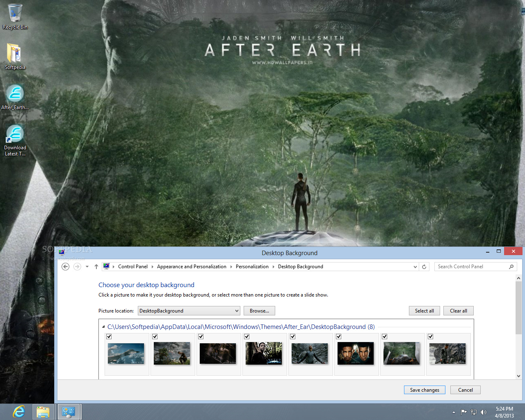Select the fourth wallpaper thumbnail
The width and height of the screenshot is (525, 420).
(x=264, y=354)
